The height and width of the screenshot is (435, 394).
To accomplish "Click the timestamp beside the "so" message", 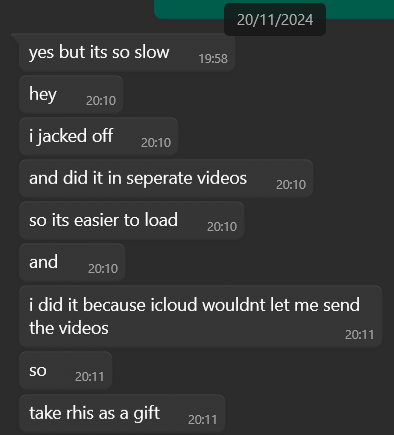I will 89,377.
